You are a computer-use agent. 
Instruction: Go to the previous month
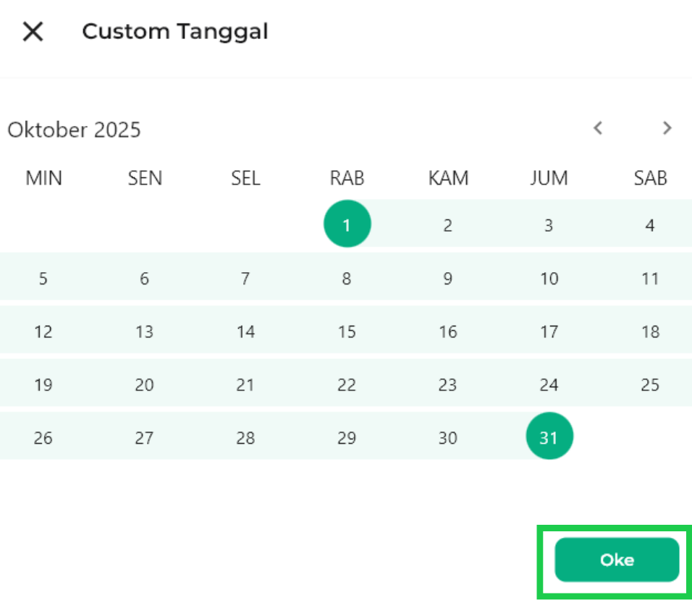598,128
